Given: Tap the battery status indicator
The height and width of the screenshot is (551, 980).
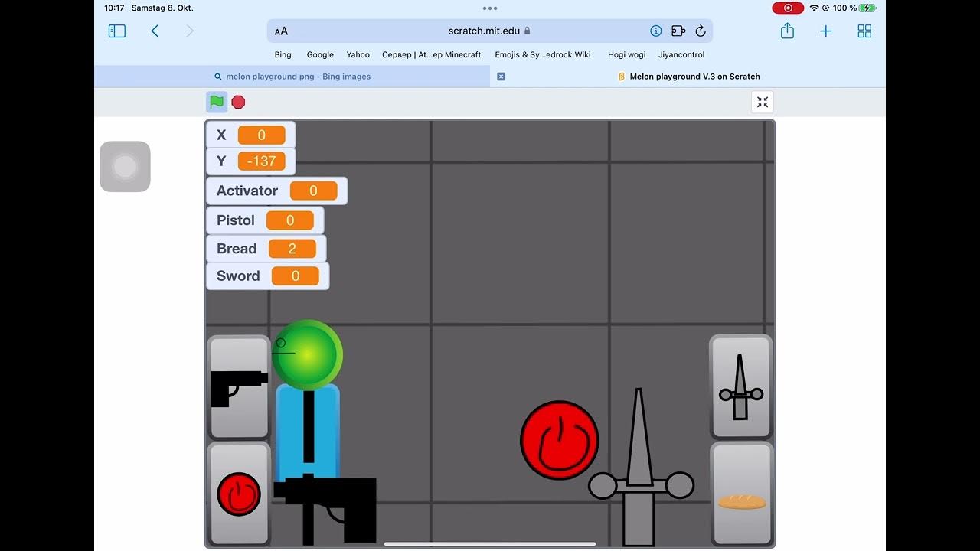Looking at the screenshot, I should tap(867, 8).
